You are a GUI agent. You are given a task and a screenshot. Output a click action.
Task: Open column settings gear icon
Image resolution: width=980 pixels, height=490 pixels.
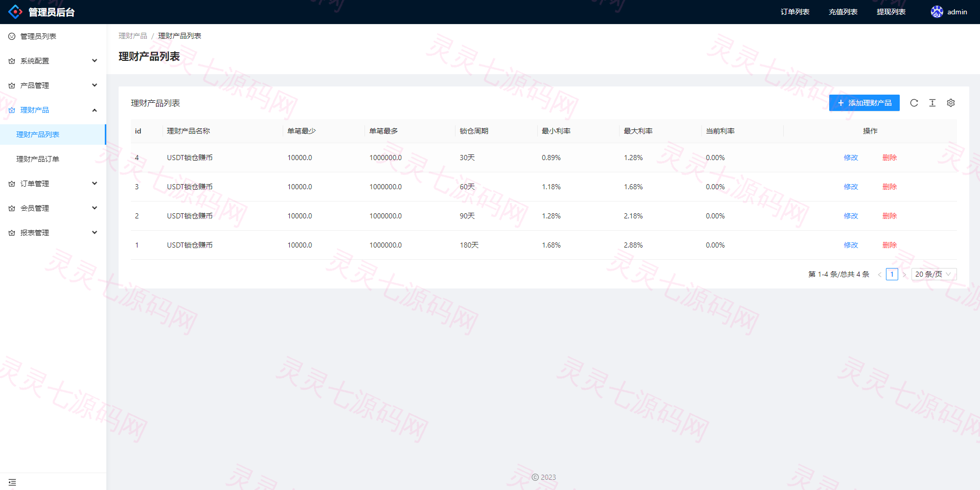[x=951, y=103]
